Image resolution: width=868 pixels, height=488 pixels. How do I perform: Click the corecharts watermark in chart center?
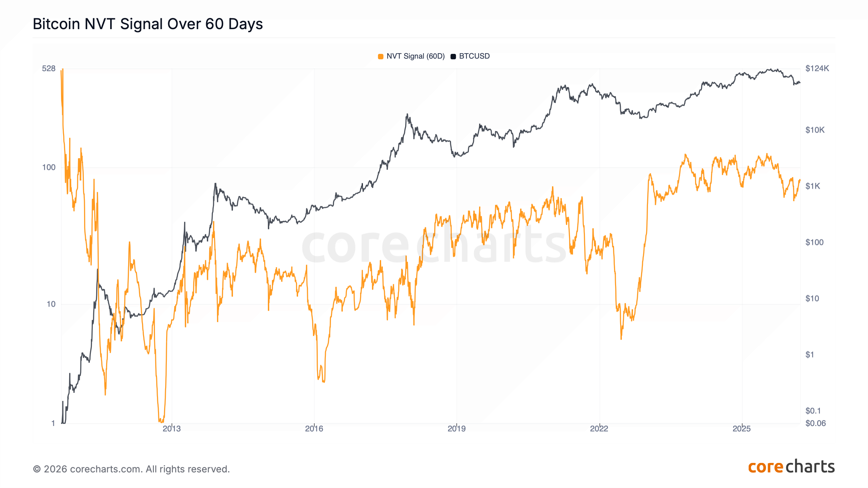(434, 246)
